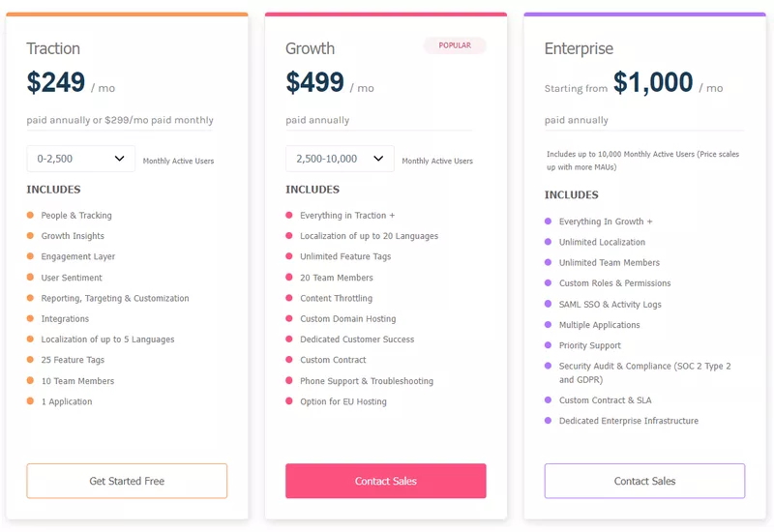The height and width of the screenshot is (532, 774).
Task: Click the SAML SSO & Activity Logs item
Action: tap(610, 304)
